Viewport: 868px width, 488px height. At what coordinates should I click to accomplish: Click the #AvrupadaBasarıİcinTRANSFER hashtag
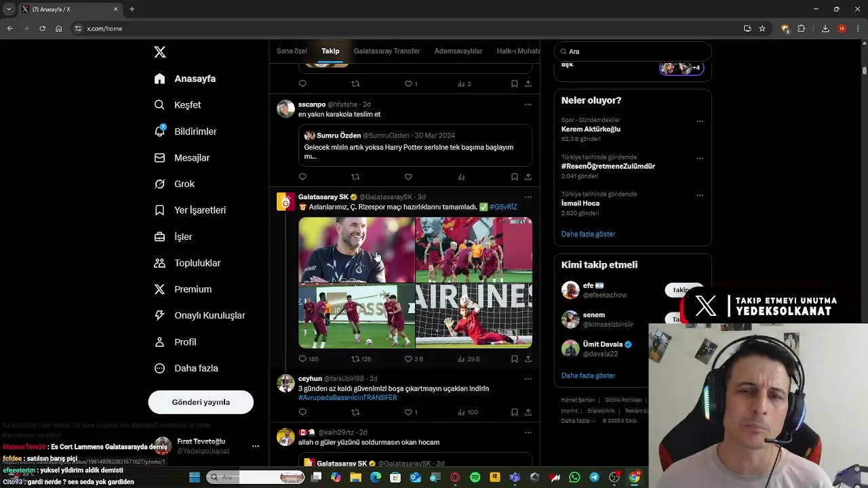tap(347, 397)
